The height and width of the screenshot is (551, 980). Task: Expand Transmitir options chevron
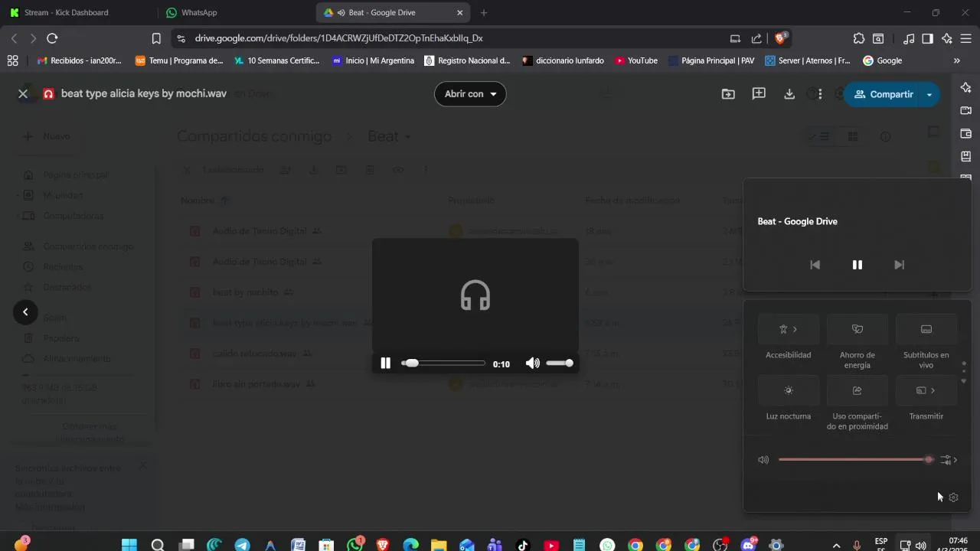[933, 390]
